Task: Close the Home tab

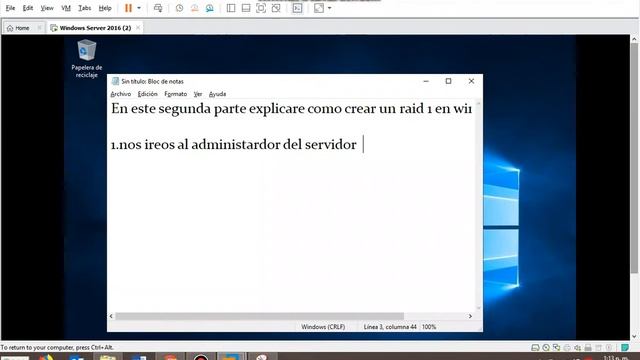Action: pos(39,28)
